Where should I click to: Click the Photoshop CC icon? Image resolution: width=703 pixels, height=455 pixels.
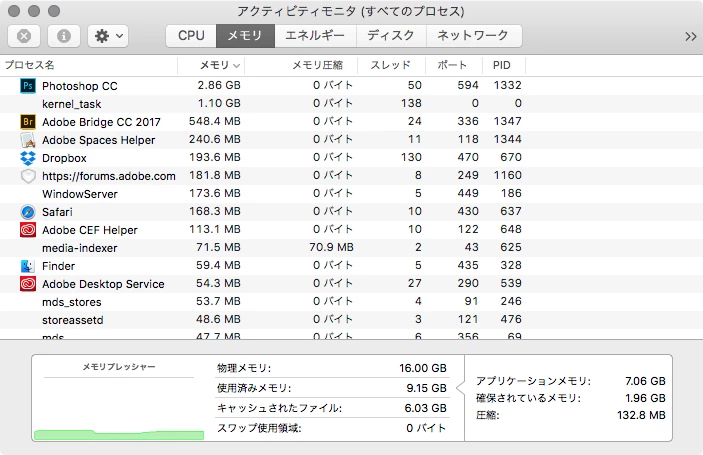point(28,86)
